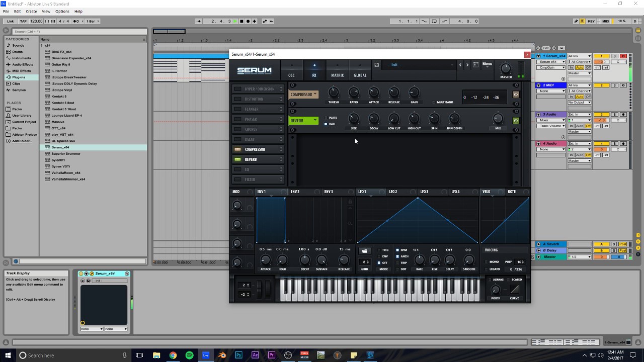Enable the Distortion effect toggle
Viewport: 644px width, 362px height.
[x=237, y=99]
